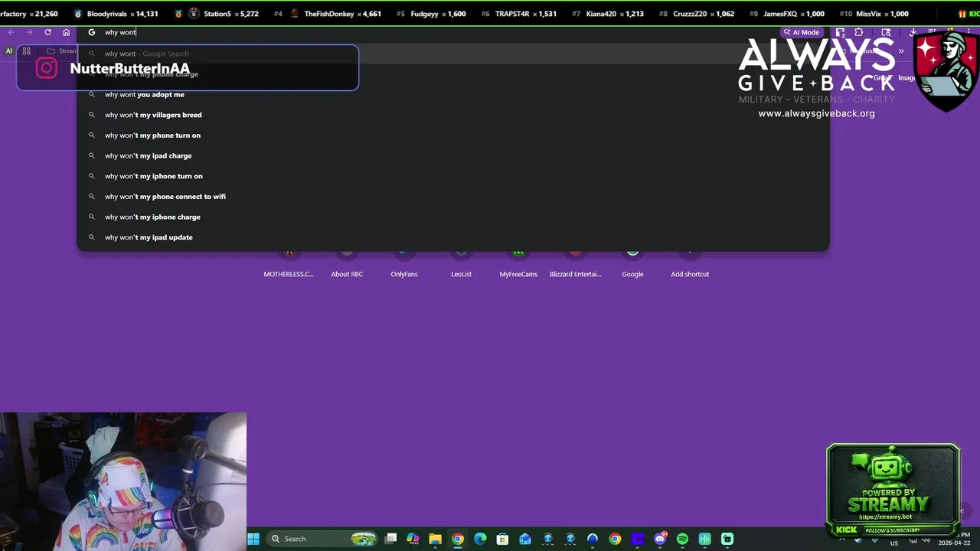The image size is (980, 551).
Task: Open File Explorer from taskbar
Action: click(435, 539)
